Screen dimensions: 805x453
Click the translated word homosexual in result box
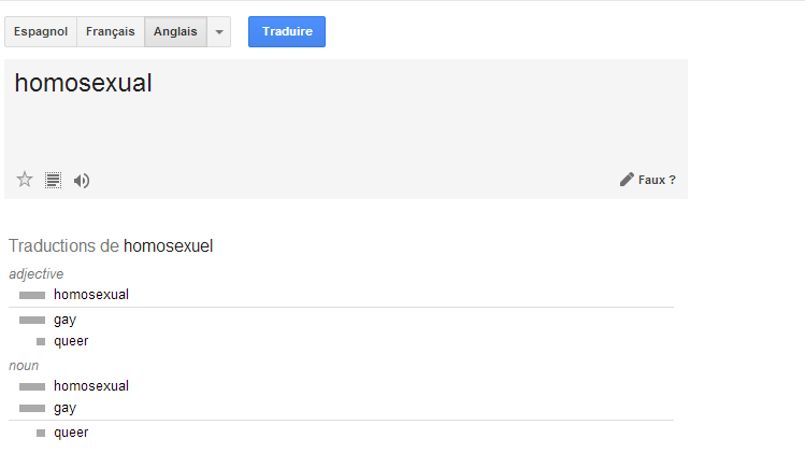pyautogui.click(x=83, y=83)
